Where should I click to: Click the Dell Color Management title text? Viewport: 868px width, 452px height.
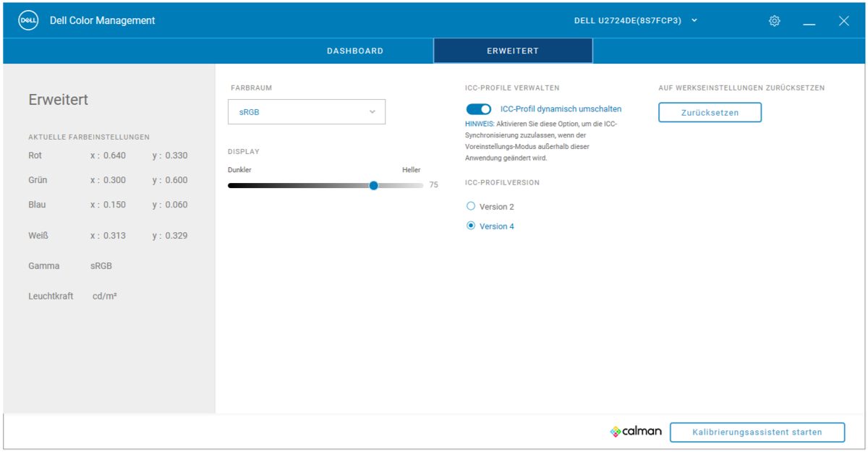click(102, 21)
